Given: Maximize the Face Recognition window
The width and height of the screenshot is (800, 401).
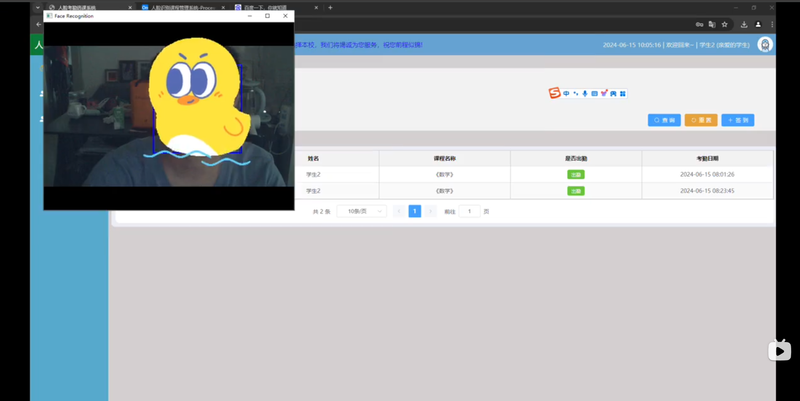Looking at the screenshot, I should [x=267, y=16].
